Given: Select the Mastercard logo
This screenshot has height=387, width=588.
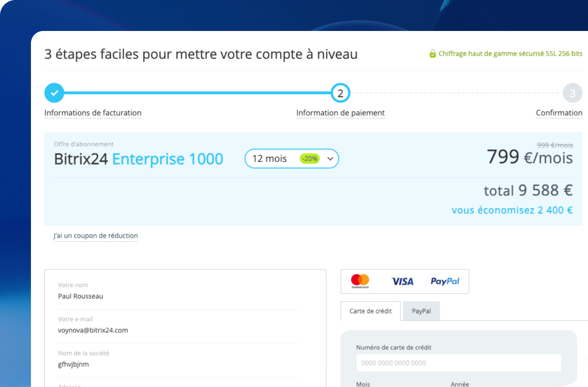Looking at the screenshot, I should 360,281.
